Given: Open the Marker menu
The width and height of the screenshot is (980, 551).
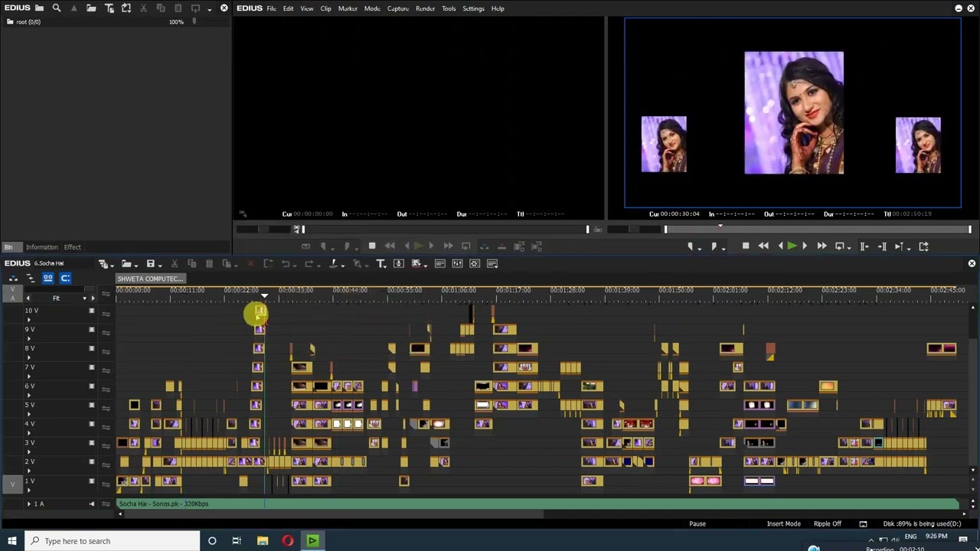Looking at the screenshot, I should (x=348, y=8).
